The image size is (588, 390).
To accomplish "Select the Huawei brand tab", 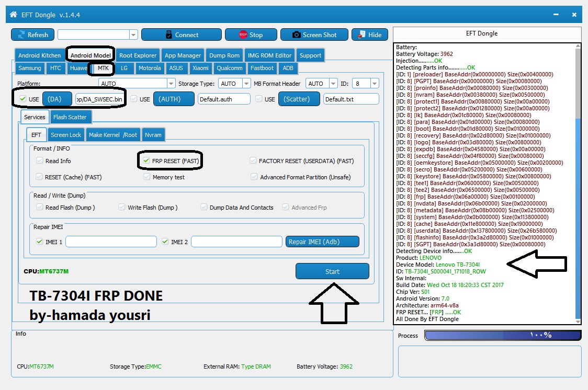I will (x=78, y=68).
